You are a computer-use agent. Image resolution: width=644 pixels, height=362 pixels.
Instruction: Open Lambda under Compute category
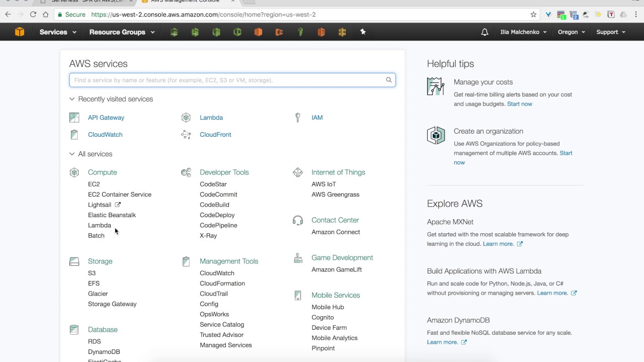100,226
